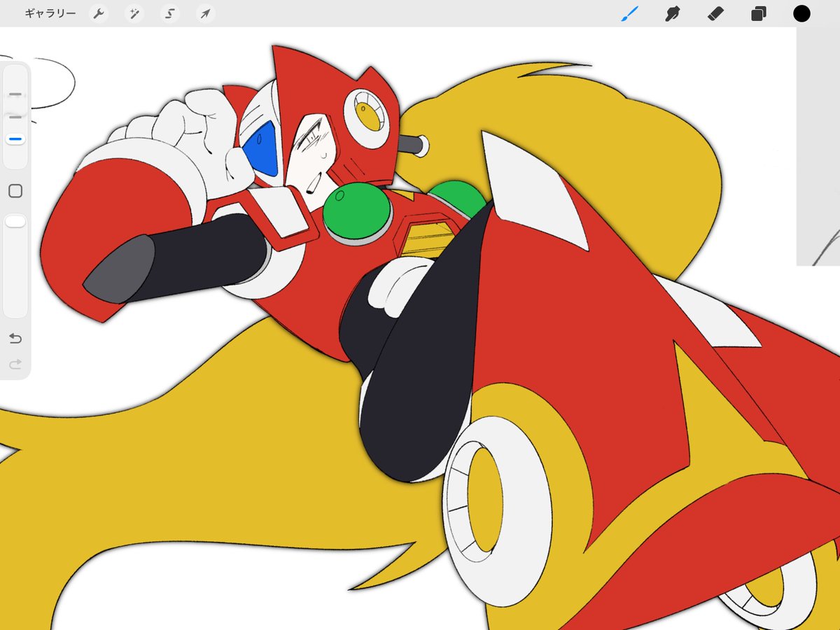Select the Selection S tool

(169, 13)
